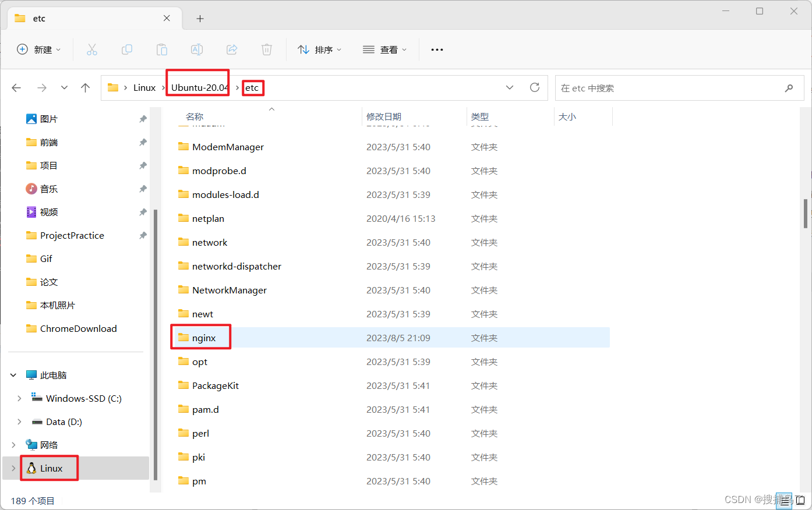
Task: Switch to details view icon in status bar
Action: click(x=785, y=501)
